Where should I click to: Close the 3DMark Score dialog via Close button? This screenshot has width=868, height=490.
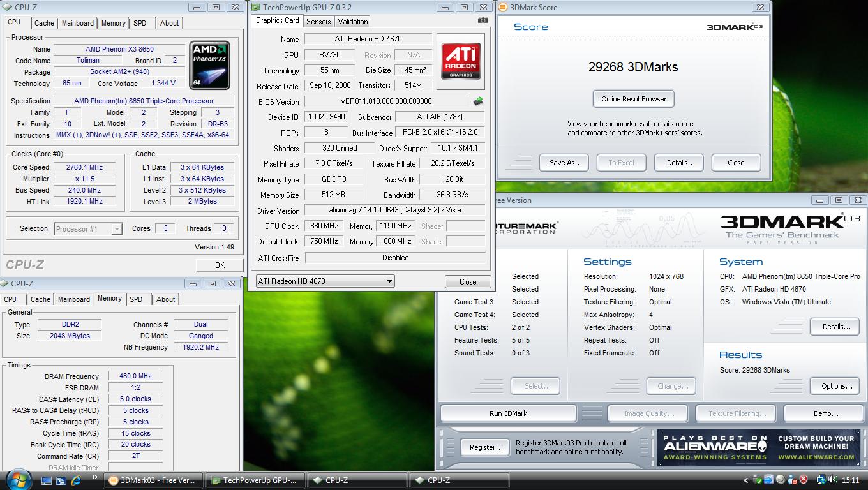(736, 163)
